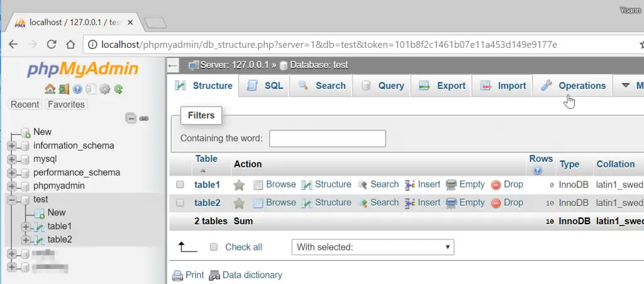Click the Log out door icon
The width and height of the screenshot is (644, 284).
[64, 89]
